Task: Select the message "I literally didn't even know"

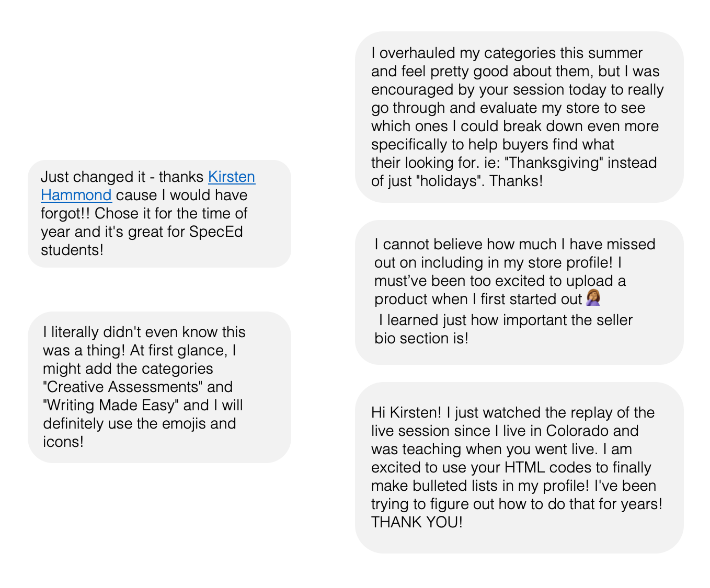Action: point(159,387)
